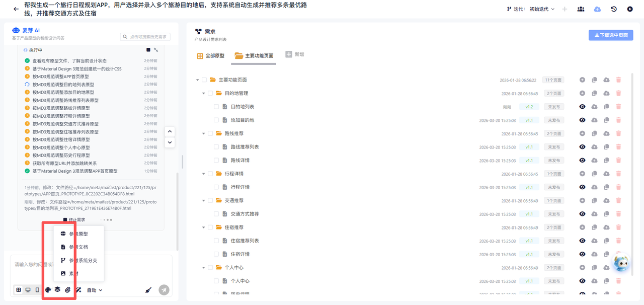Switch to the 全部原型 tab
The height and width of the screenshot is (305, 644).
pos(211,56)
